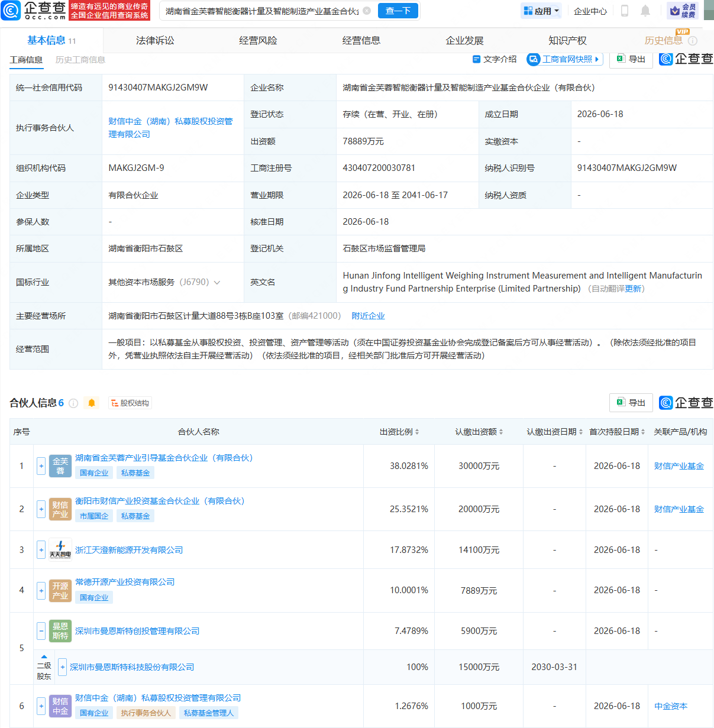This screenshot has height=728, width=714.
Task: Open row 1 财信产业基金 related link
Action: tap(679, 466)
